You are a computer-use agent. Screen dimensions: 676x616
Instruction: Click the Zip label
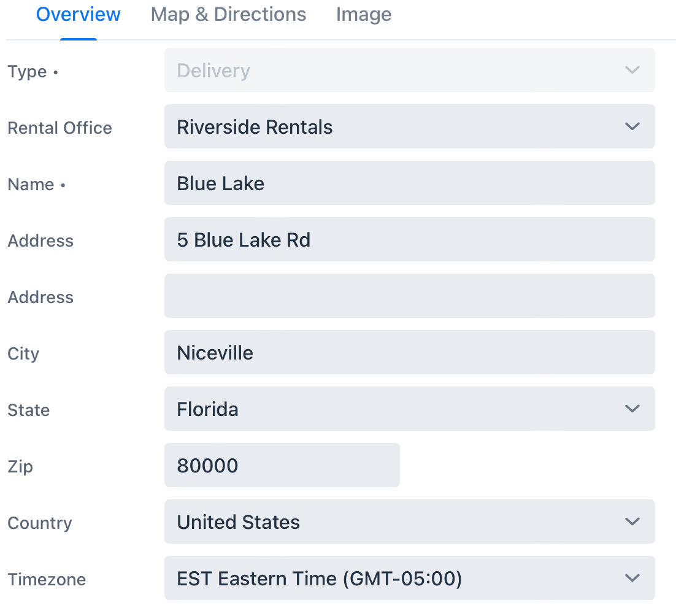[20, 467]
